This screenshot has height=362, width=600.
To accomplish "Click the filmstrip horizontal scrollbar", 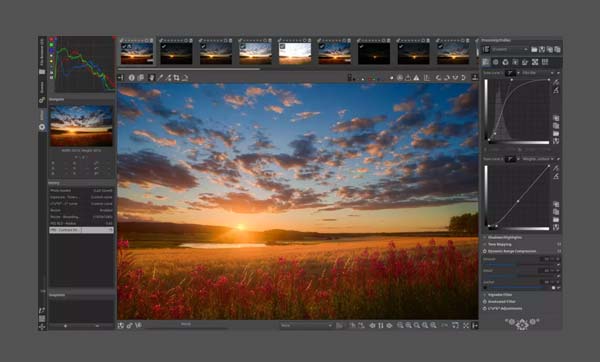I will pyautogui.click(x=189, y=69).
